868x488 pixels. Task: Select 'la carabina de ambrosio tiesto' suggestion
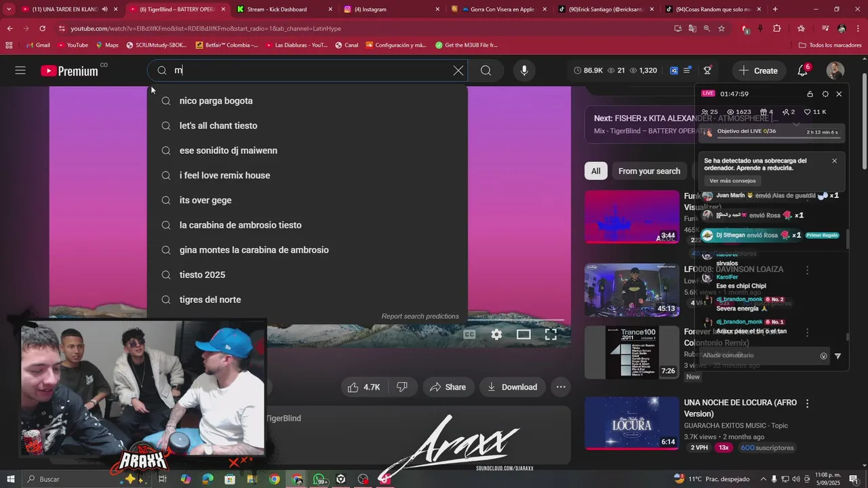(307, 225)
